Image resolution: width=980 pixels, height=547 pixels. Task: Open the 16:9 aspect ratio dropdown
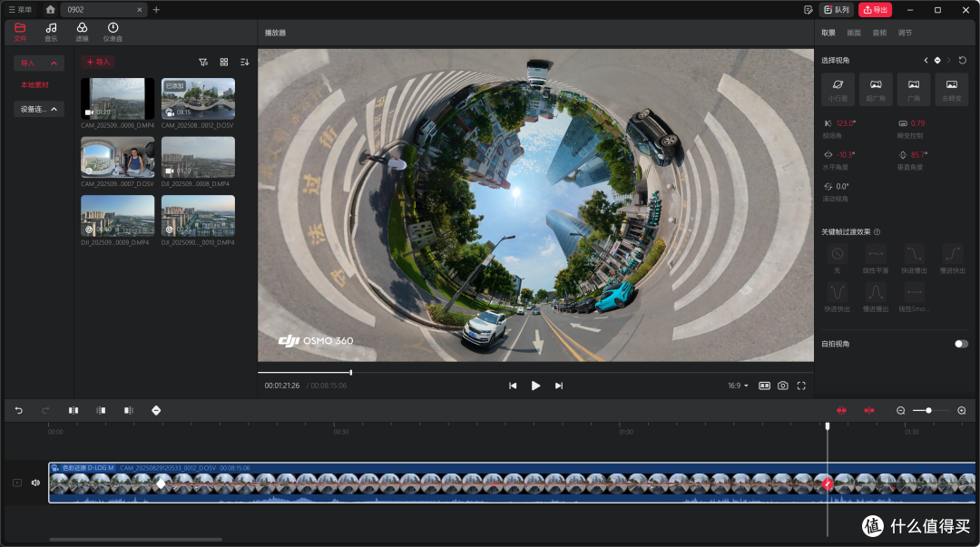[x=738, y=386]
